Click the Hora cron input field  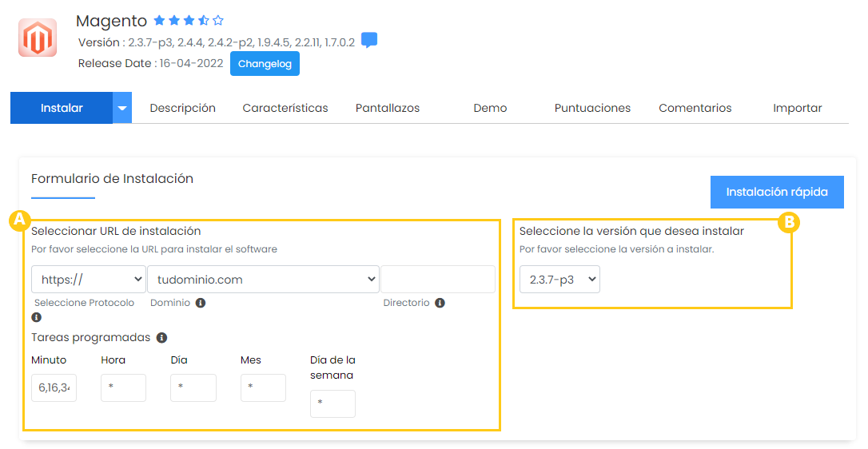coord(123,387)
